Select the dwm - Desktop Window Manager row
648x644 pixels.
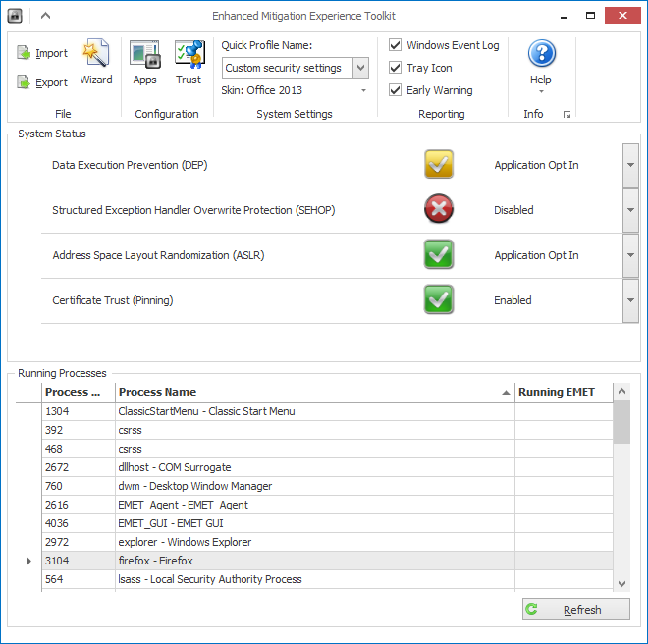click(x=327, y=486)
